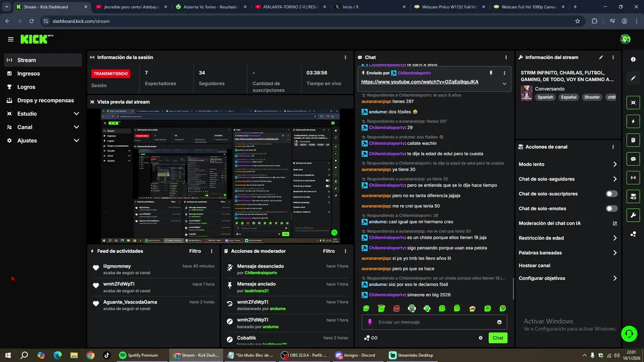
Task: Toggle Chat de solo-emotes switch
Action: tap(612, 209)
